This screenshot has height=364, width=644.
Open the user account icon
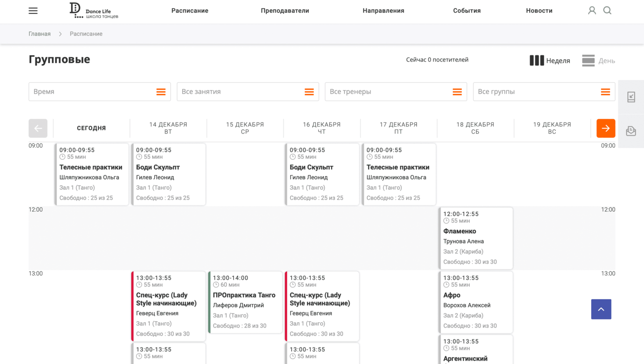coord(592,11)
